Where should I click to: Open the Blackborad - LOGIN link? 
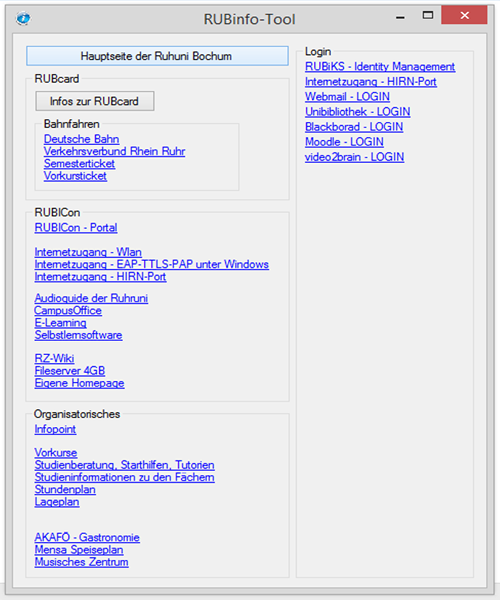[354, 127]
